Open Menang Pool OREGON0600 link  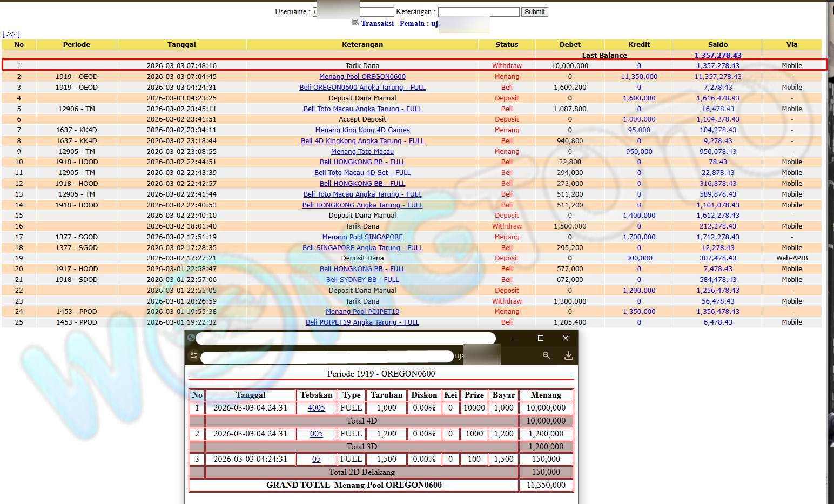(x=362, y=77)
